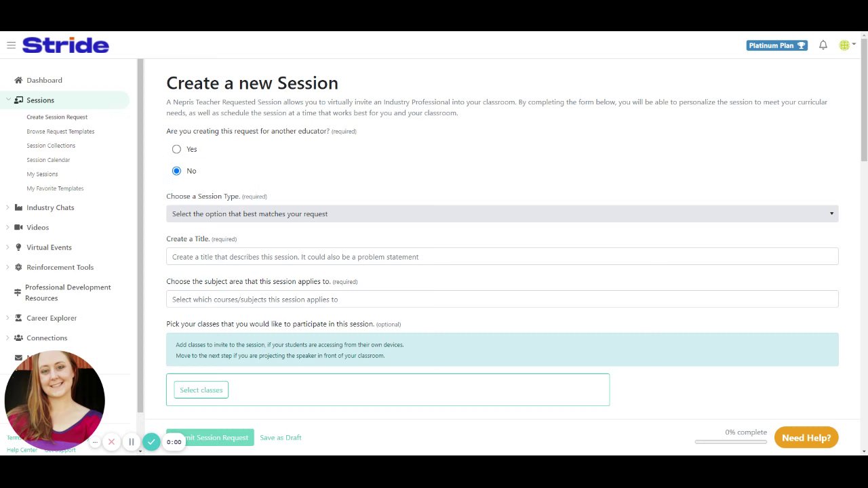The height and width of the screenshot is (488, 868).
Task: Open the Session Type dropdown
Action: tap(502, 213)
